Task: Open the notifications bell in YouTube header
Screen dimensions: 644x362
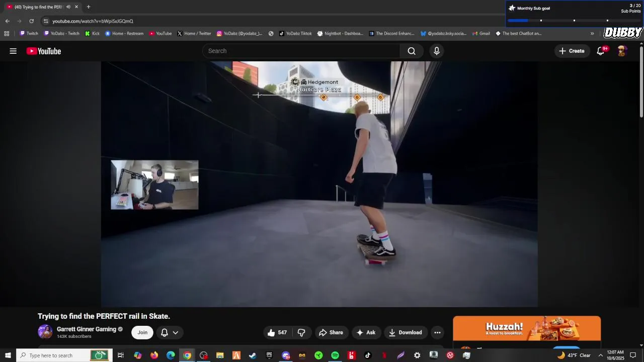Action: coord(601,51)
